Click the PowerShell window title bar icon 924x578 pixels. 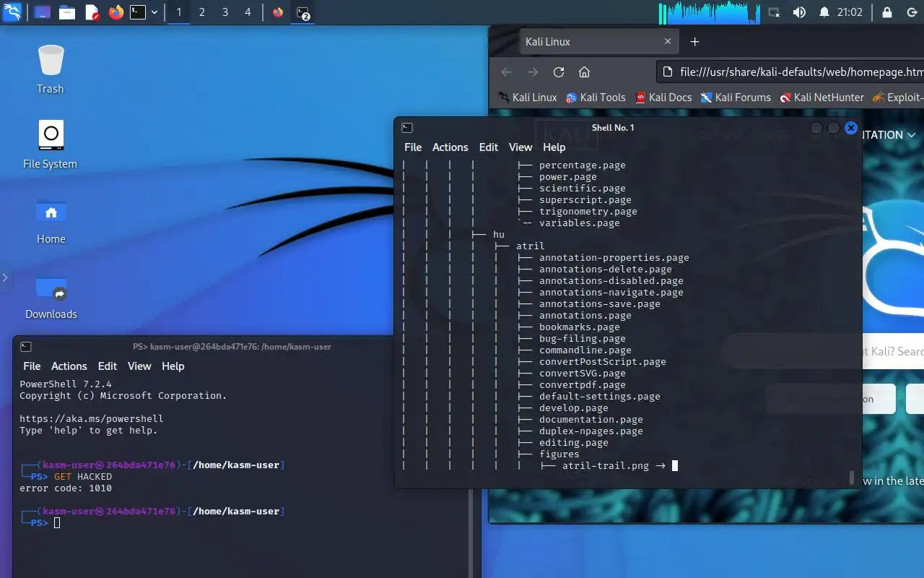pyautogui.click(x=26, y=347)
